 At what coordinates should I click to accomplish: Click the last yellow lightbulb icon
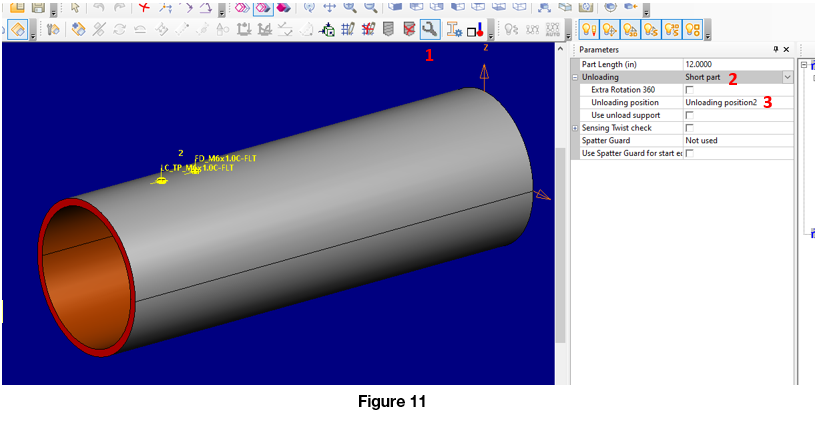click(692, 29)
